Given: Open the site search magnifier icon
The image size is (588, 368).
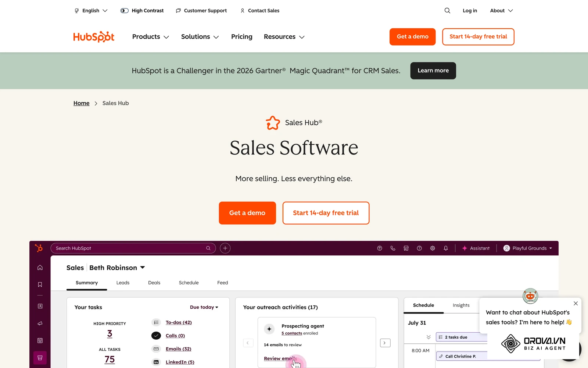Looking at the screenshot, I should coord(447,11).
